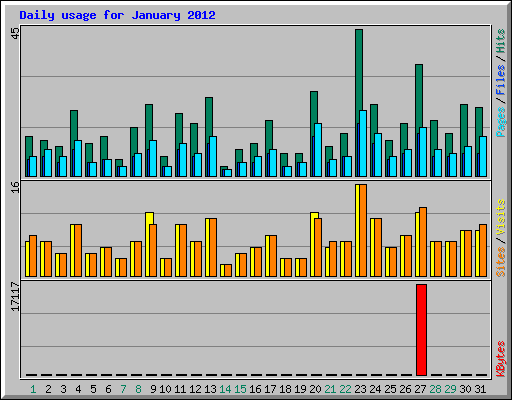Click the day "1" label on the x-axis
The width and height of the screenshot is (512, 400).
(x=33, y=389)
